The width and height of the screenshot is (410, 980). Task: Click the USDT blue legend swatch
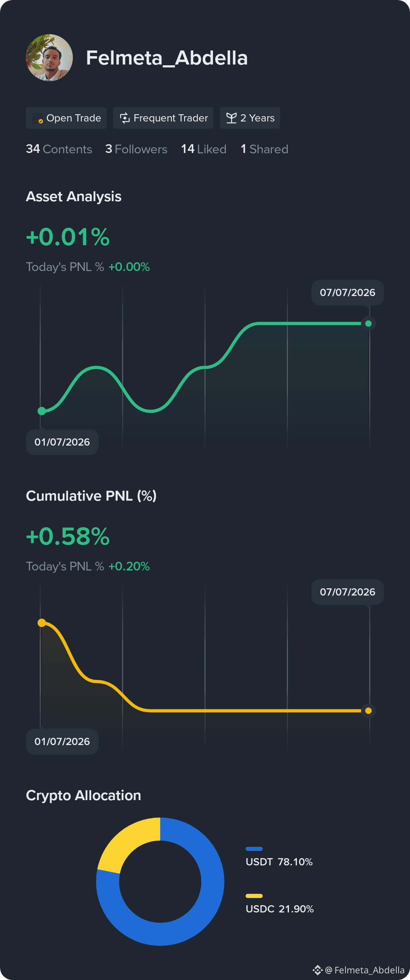(254, 849)
